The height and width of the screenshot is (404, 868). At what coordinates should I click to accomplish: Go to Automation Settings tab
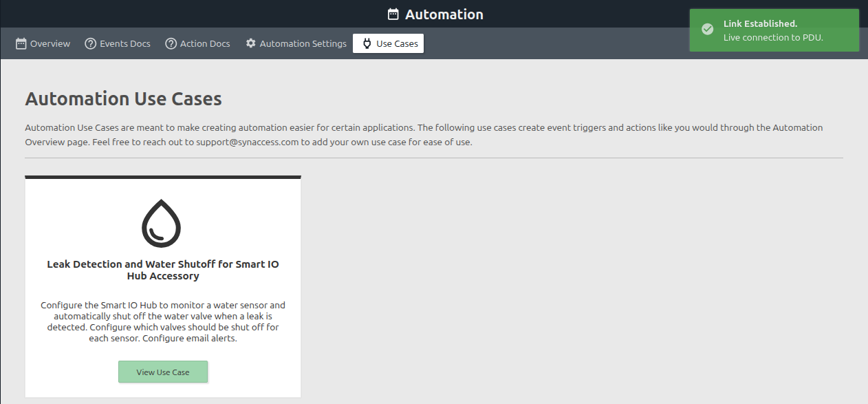point(296,43)
